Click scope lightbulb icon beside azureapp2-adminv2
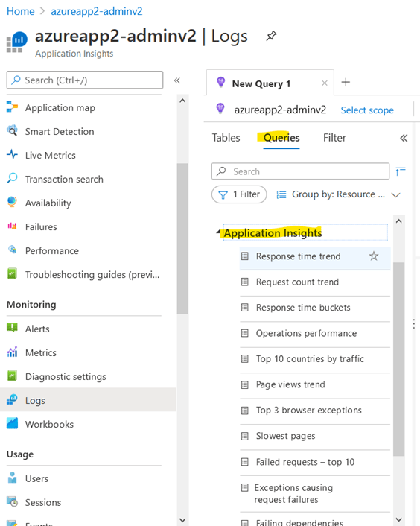420x526 pixels. point(220,108)
